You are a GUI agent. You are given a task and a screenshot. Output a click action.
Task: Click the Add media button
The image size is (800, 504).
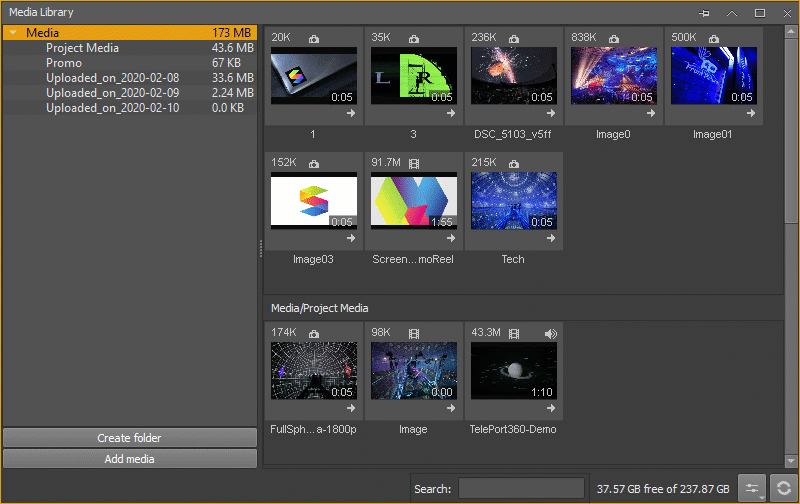130,459
